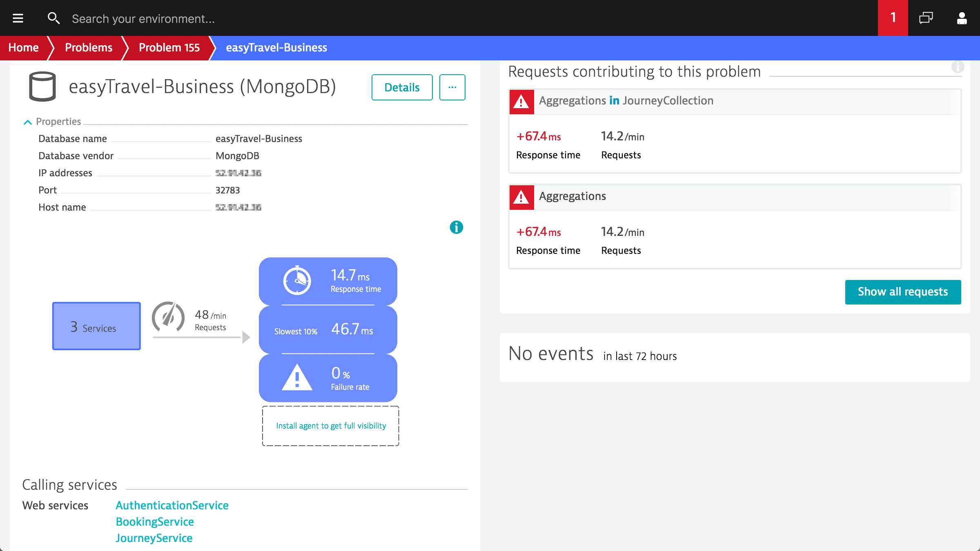Click the search magnifier icon
Viewport: 980px width, 551px height.
[x=53, y=18]
